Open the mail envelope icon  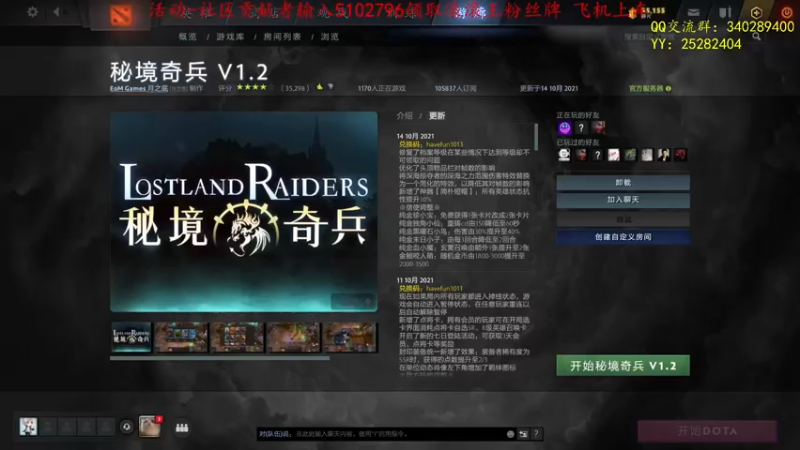tap(693, 12)
